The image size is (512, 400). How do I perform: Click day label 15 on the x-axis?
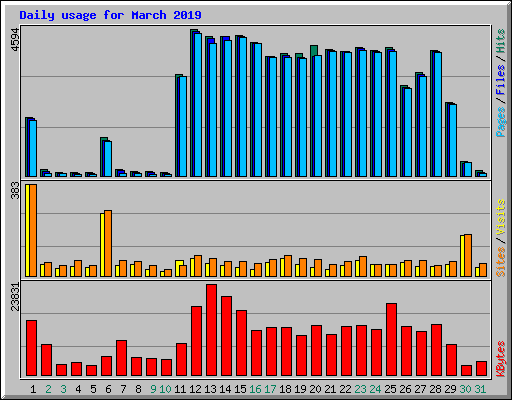pos(240,389)
